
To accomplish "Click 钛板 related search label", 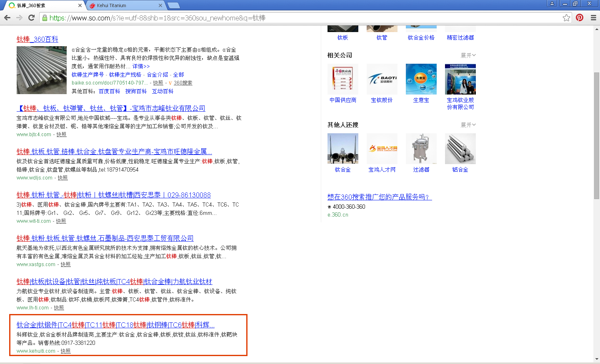I will pyautogui.click(x=342, y=37).
